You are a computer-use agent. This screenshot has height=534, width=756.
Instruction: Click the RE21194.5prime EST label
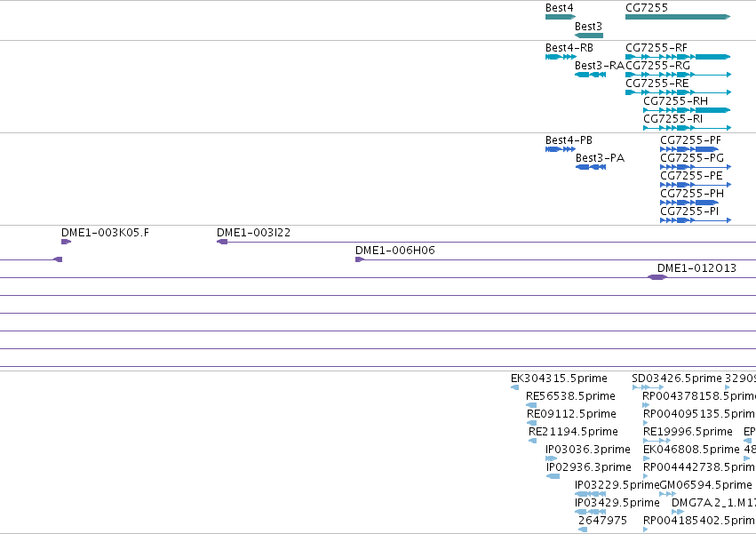click(x=573, y=432)
